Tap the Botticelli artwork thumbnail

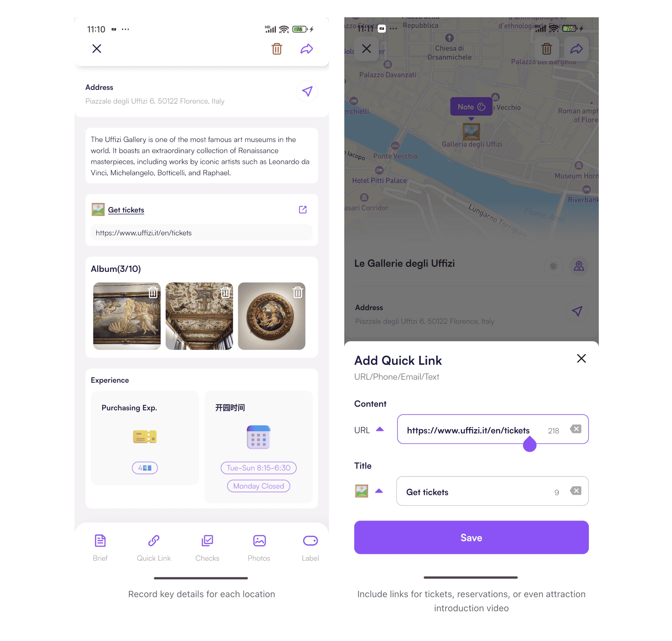(x=127, y=316)
